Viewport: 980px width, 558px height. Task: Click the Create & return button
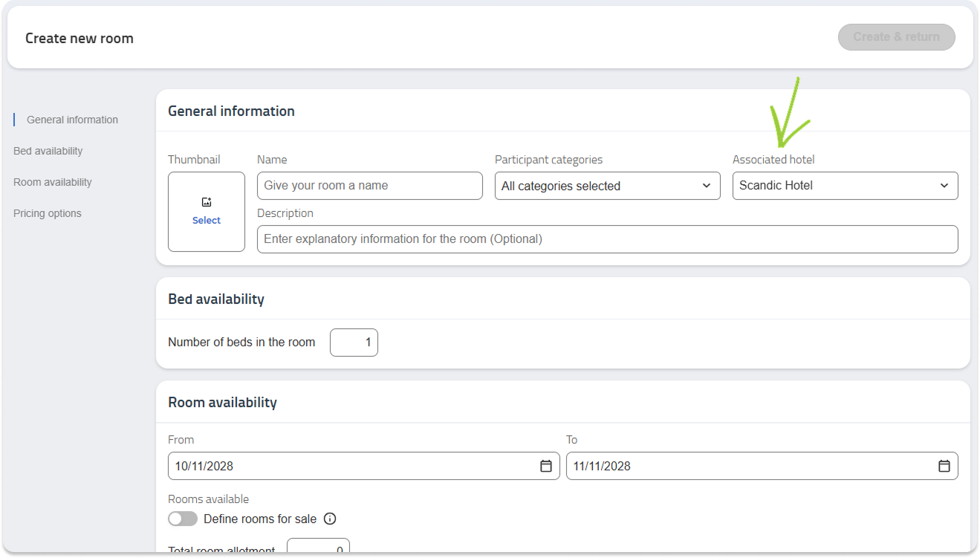(897, 36)
